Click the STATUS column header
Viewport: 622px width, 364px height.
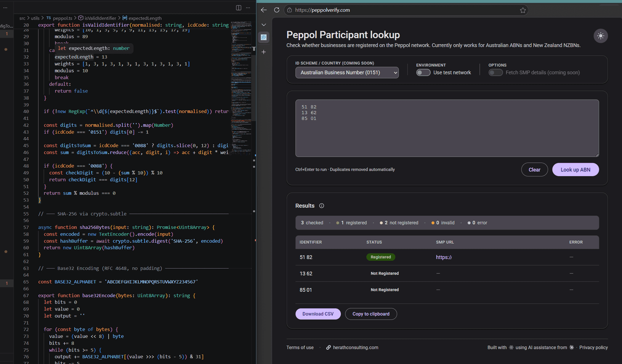[x=374, y=242]
